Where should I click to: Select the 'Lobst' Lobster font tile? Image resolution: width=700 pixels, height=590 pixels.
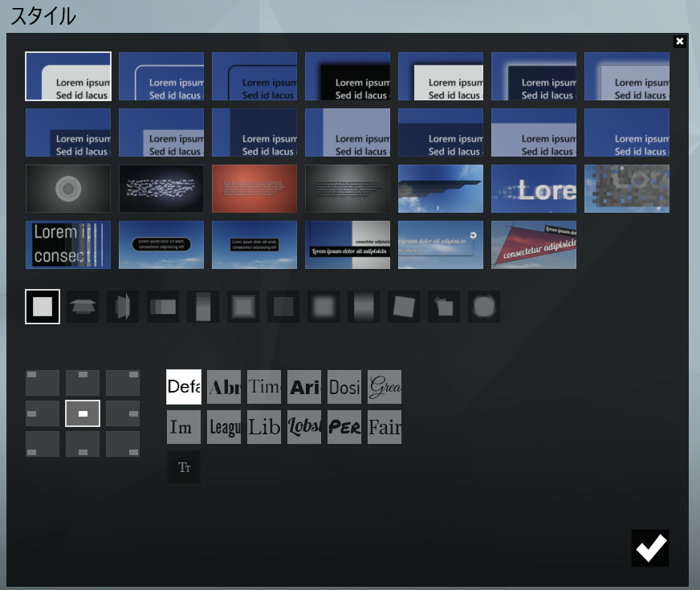(304, 427)
